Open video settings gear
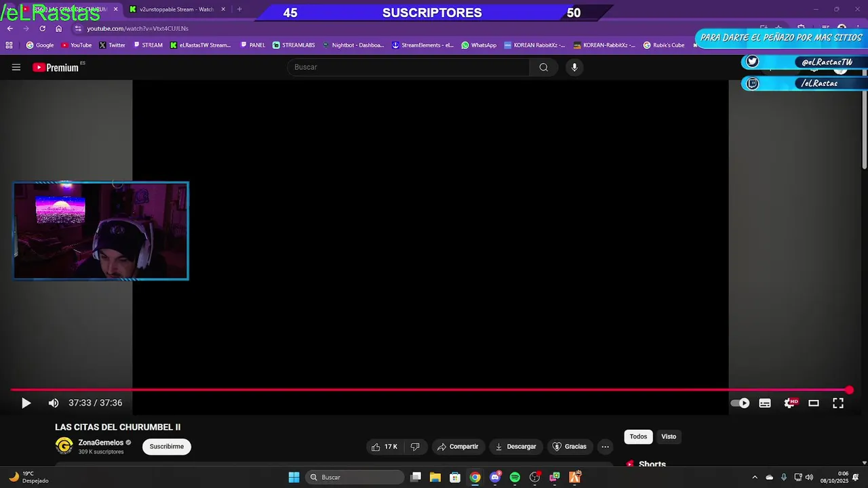This screenshot has height=488, width=868. point(790,403)
